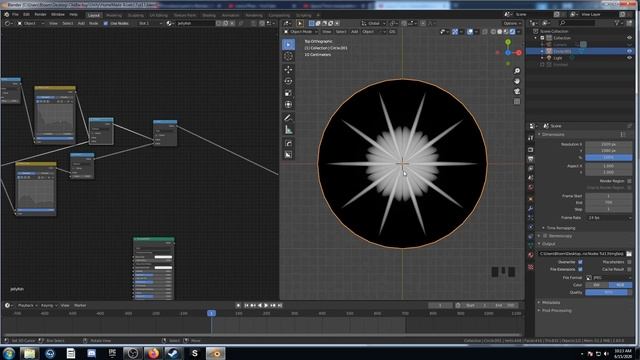Click the zoom magnifier icon in the viewport
Image resolution: width=640 pixels, height=360 pixels.
(x=517, y=71)
